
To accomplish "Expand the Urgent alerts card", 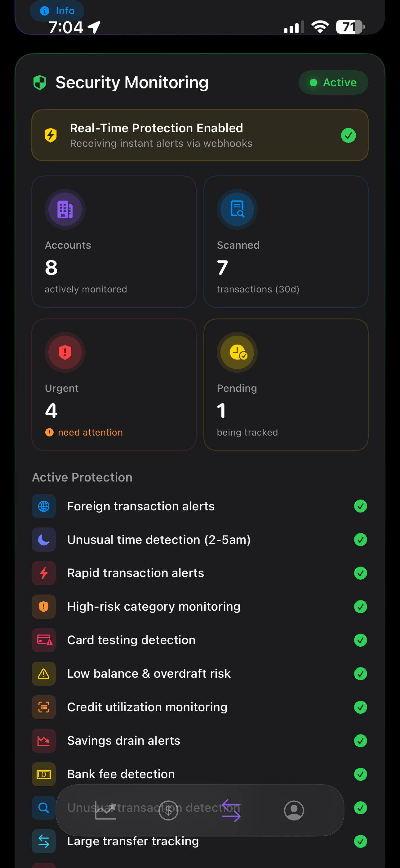I will [114, 385].
